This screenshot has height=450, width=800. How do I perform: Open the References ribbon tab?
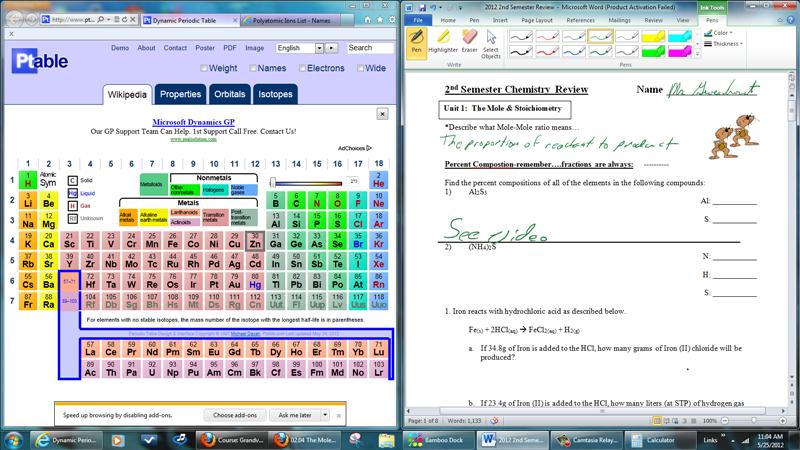[581, 20]
